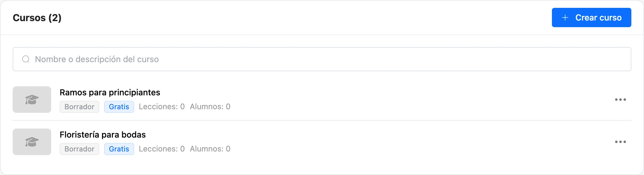Viewport: 644px width, 175px height.
Task: Open the Ramos para principiantes course title
Action: pyautogui.click(x=110, y=92)
